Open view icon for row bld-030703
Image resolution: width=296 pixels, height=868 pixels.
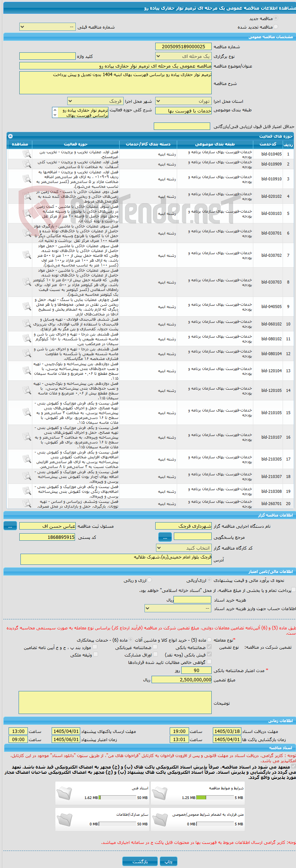click(27, 282)
